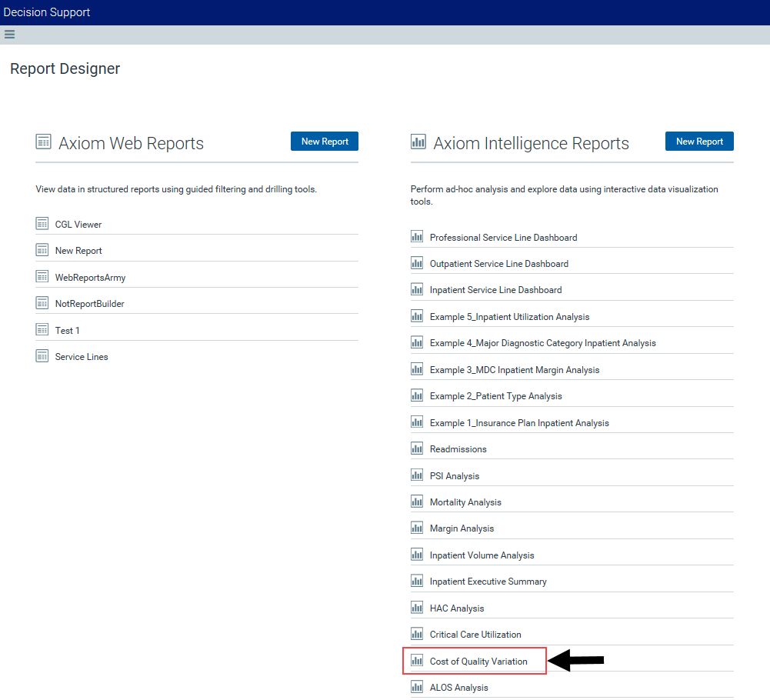Open the Margin Analysis report
The image size is (770, 700).
pos(462,529)
